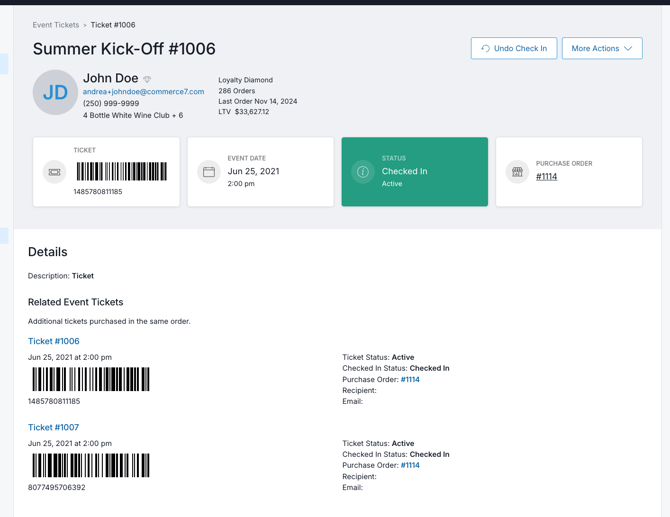Open purchase order #1114 in the card

(546, 177)
